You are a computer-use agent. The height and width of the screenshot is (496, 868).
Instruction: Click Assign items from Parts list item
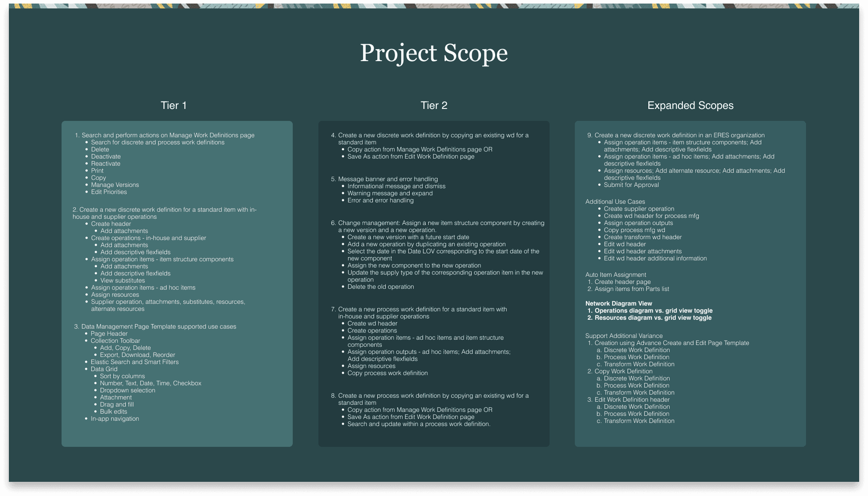[x=632, y=289]
